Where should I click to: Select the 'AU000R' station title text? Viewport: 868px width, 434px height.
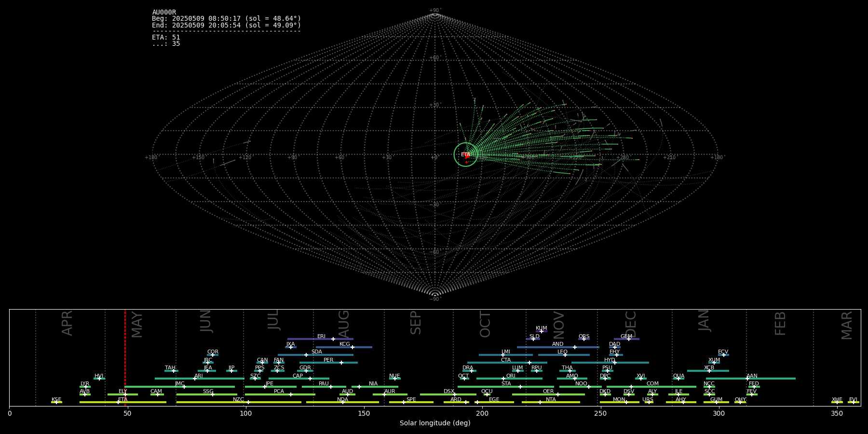tap(164, 13)
